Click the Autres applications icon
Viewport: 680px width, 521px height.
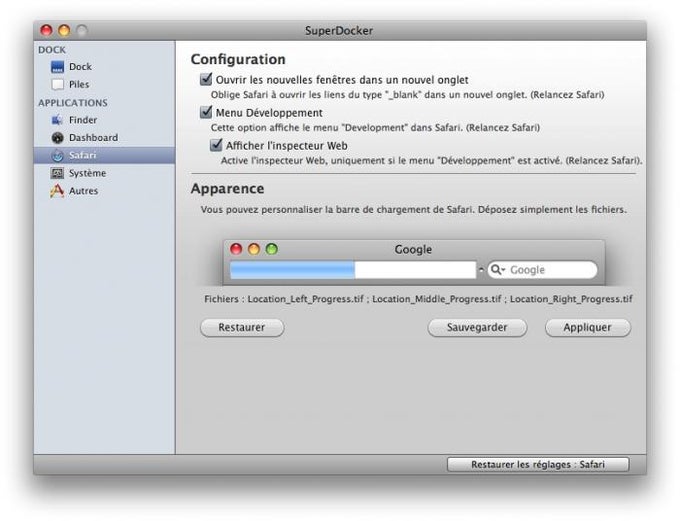coord(57,191)
